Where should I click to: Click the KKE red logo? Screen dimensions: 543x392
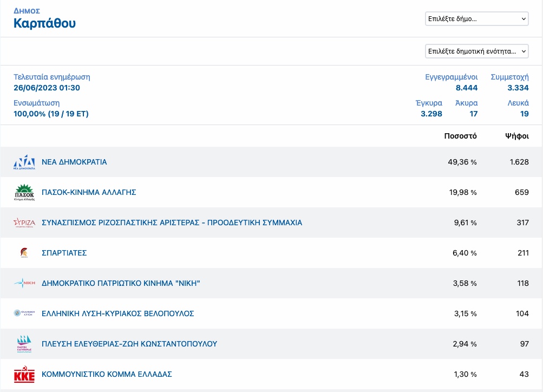point(24,374)
